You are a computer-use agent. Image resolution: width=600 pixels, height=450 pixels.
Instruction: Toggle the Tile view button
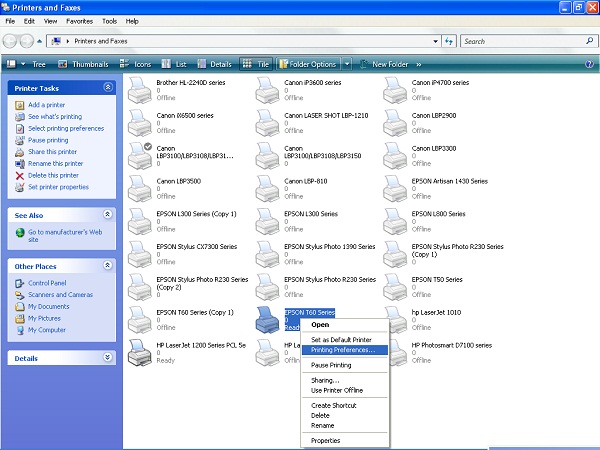click(x=256, y=64)
